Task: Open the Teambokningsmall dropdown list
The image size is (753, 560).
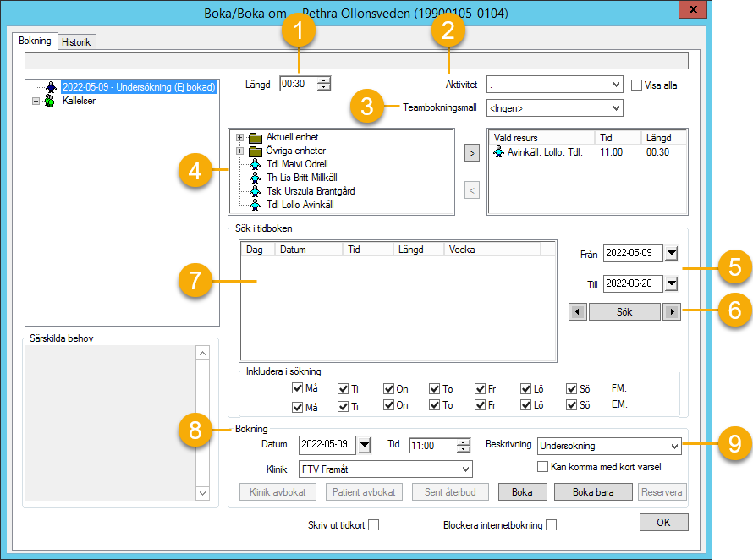Action: (615, 108)
